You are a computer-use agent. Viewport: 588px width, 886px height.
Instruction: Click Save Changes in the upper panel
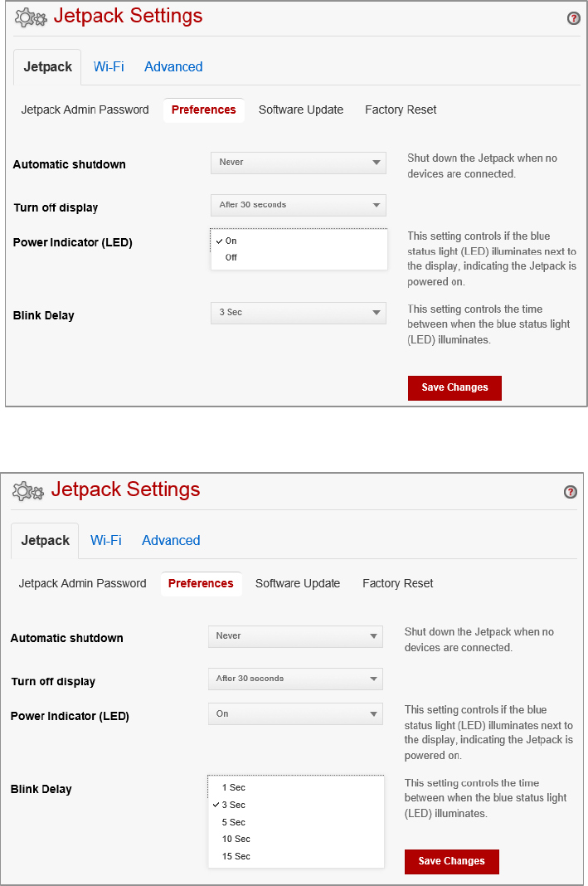tap(454, 387)
